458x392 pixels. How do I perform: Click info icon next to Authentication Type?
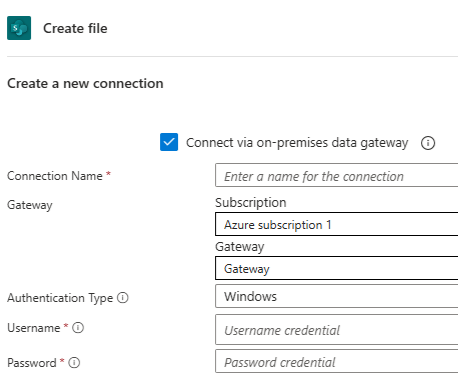(x=123, y=297)
